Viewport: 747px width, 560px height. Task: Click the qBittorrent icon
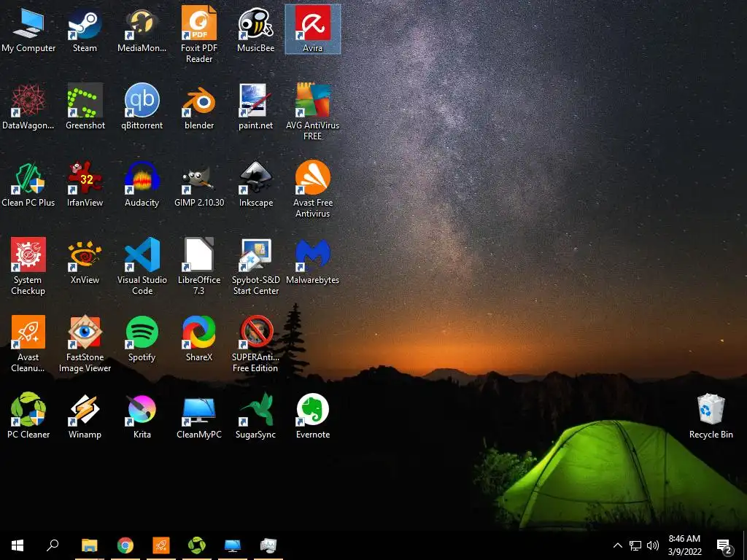click(142, 106)
